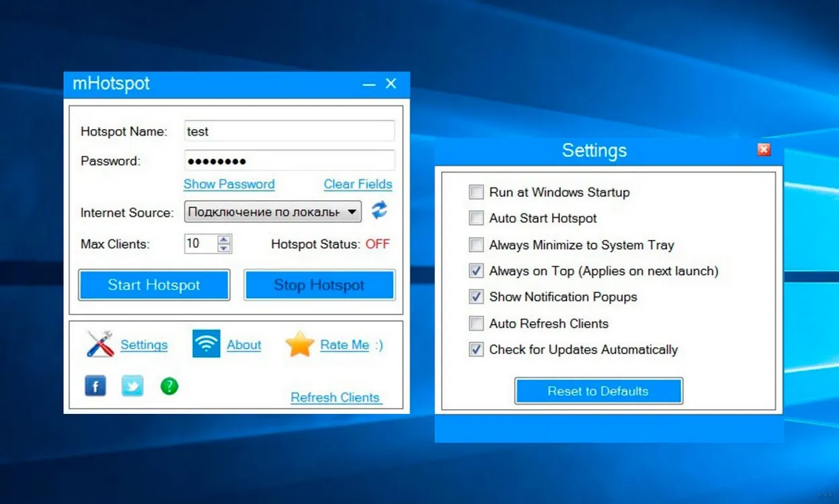Click the Max Clients number field
Viewport: 839px width, 504px height.
pyautogui.click(x=200, y=243)
